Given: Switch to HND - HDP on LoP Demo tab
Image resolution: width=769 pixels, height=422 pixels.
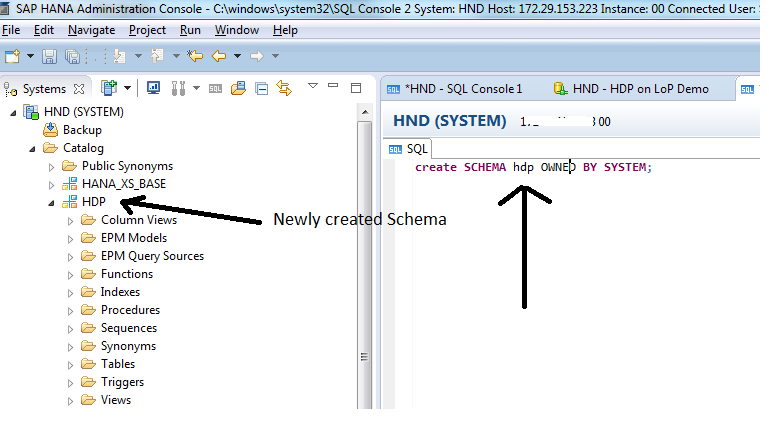Looking at the screenshot, I should pyautogui.click(x=632, y=89).
